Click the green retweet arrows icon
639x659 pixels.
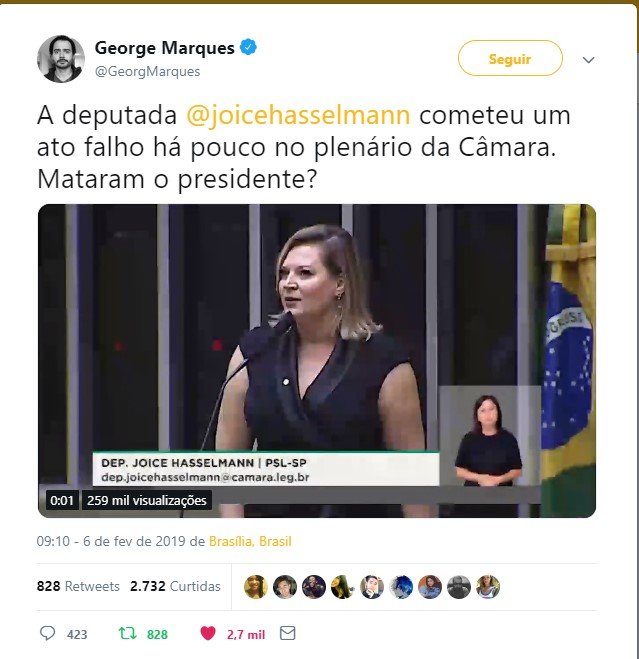pyautogui.click(x=127, y=633)
